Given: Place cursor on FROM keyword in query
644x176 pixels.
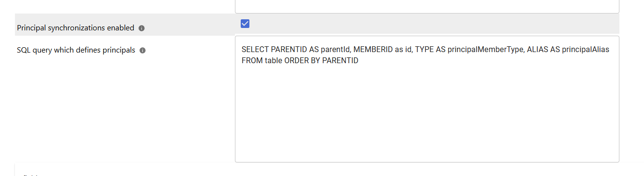Looking at the screenshot, I should [x=252, y=61].
